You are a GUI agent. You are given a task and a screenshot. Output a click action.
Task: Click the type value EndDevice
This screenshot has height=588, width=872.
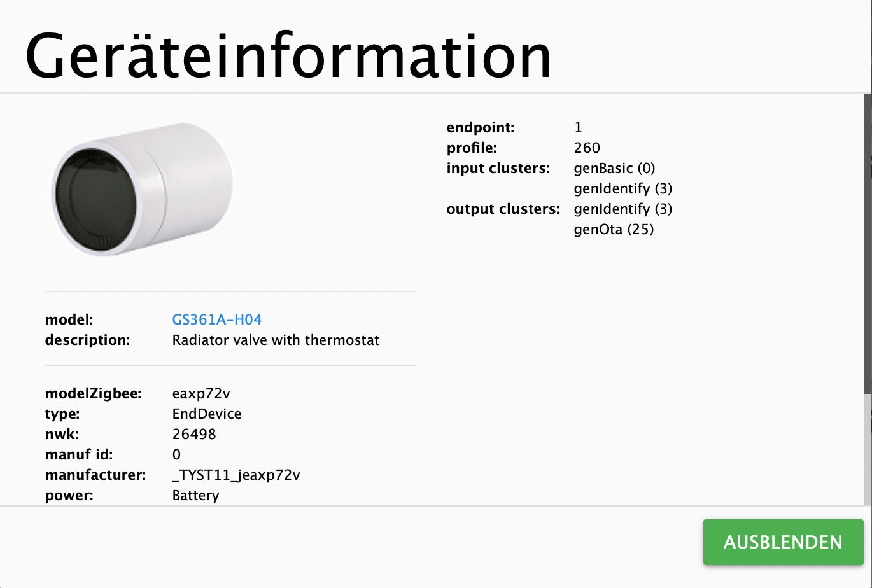point(207,414)
